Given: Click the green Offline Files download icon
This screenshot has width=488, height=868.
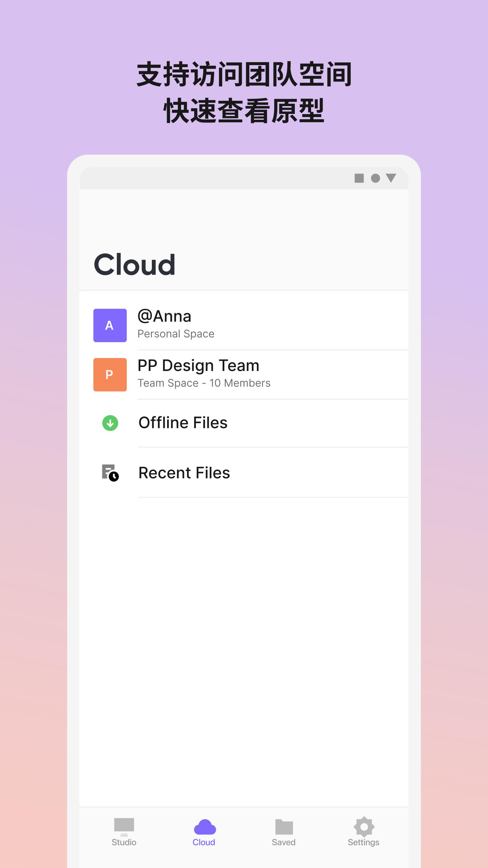Looking at the screenshot, I should tap(110, 423).
